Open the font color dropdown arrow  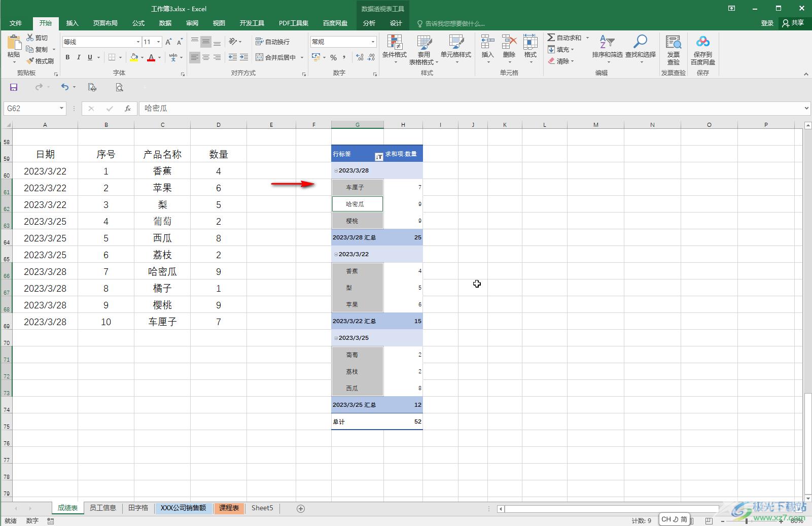pos(159,58)
